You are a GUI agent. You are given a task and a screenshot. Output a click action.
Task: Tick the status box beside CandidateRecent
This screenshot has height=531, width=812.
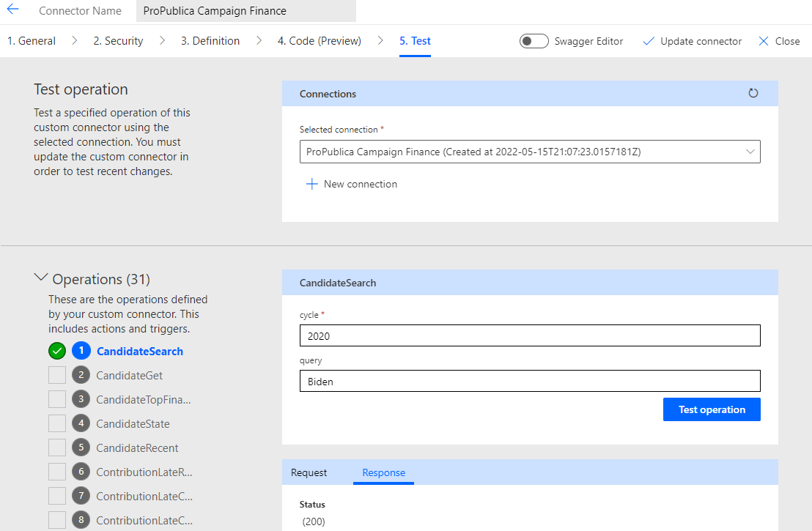point(57,448)
